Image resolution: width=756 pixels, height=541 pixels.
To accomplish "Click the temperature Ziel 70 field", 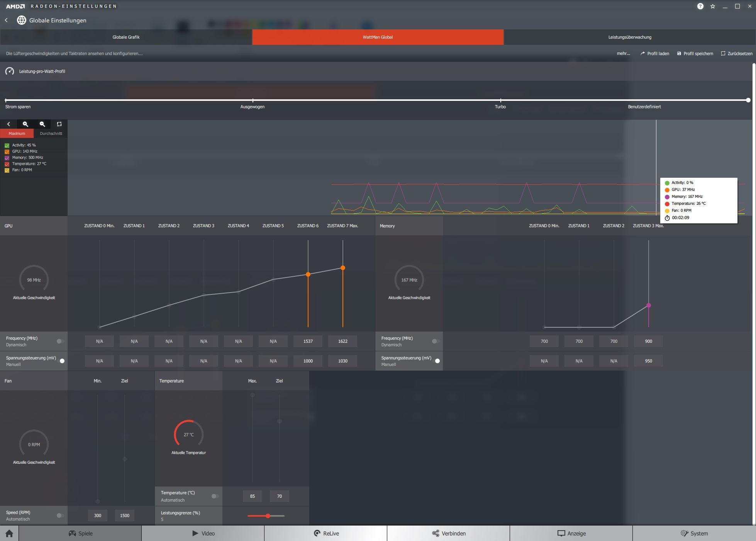I will [x=280, y=496].
